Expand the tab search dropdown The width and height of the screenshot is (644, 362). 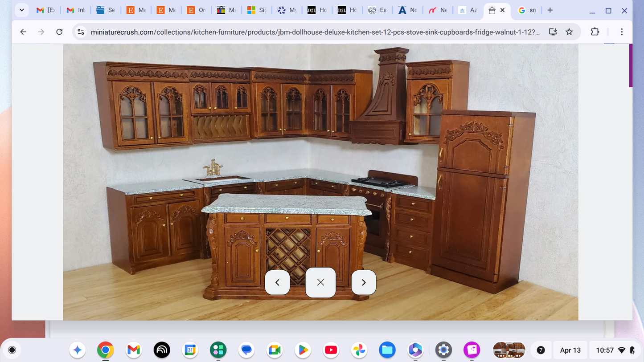(x=21, y=10)
